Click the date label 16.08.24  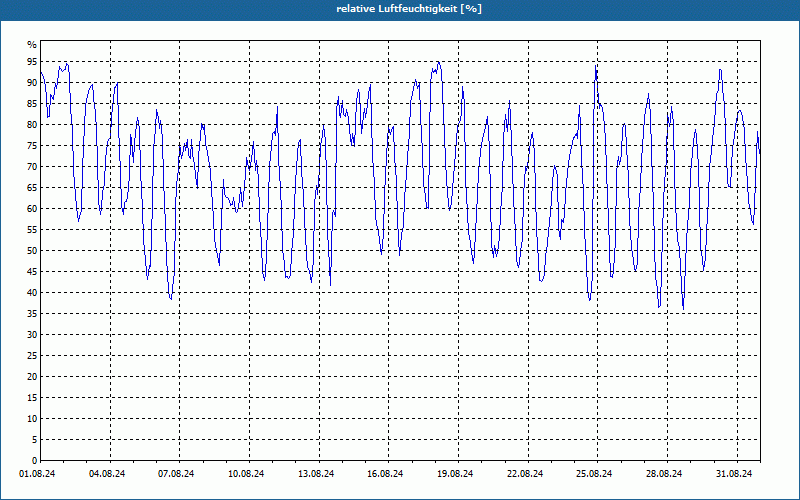tap(385, 474)
